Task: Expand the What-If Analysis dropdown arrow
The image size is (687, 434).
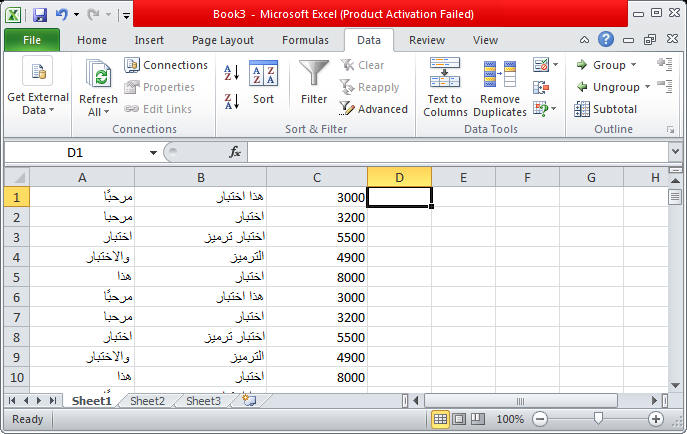Action: [554, 109]
